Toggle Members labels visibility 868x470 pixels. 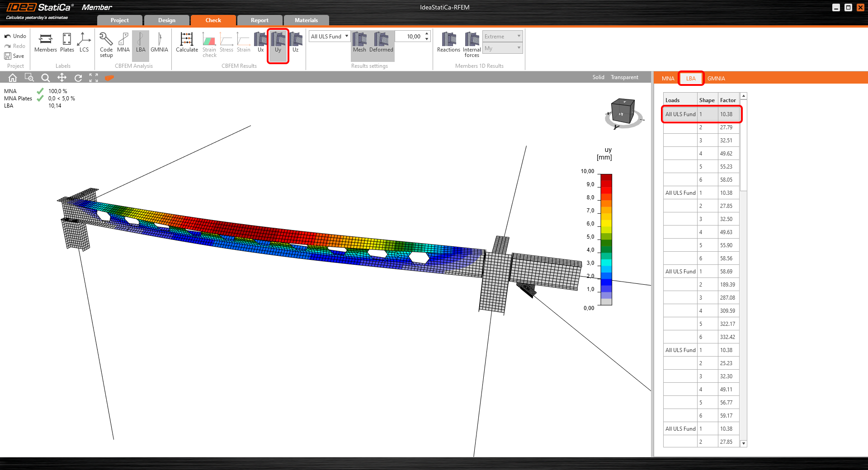click(46, 42)
